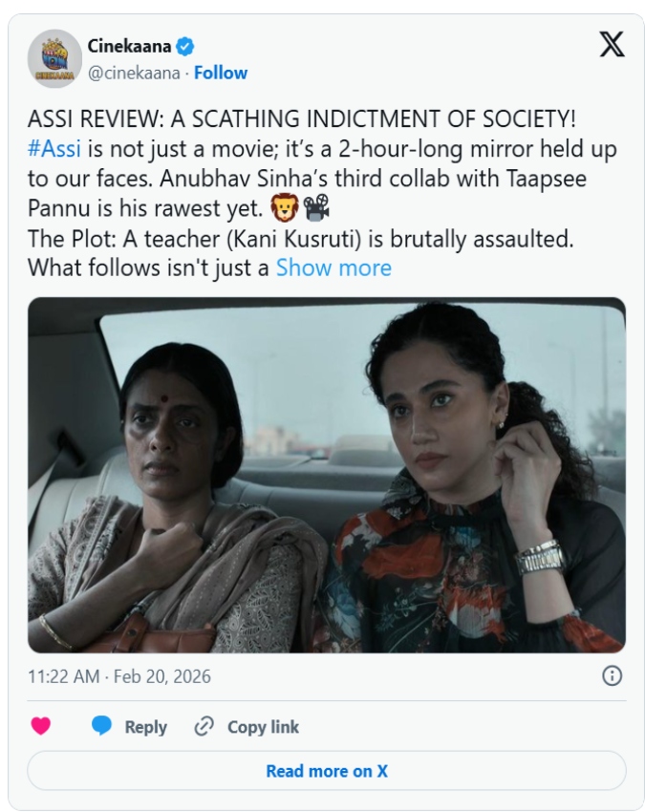Click the 11:22 AM Feb 20 timestamp
This screenshot has width=645, height=812.
pyautogui.click(x=119, y=676)
